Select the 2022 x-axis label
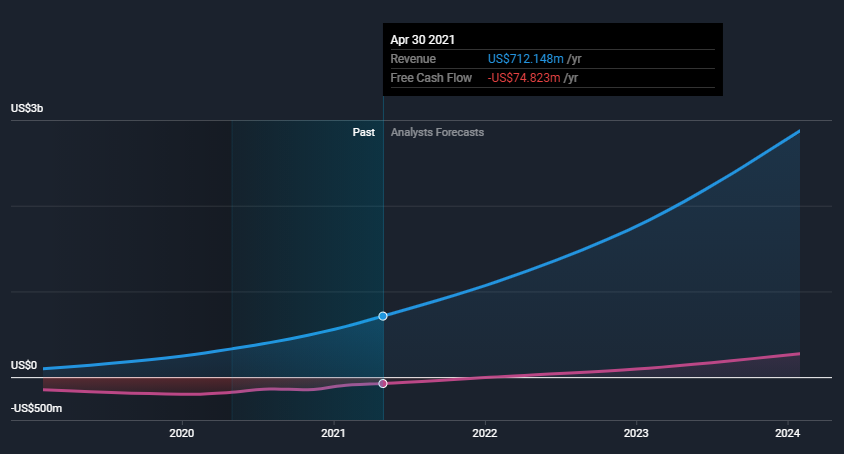 point(485,433)
